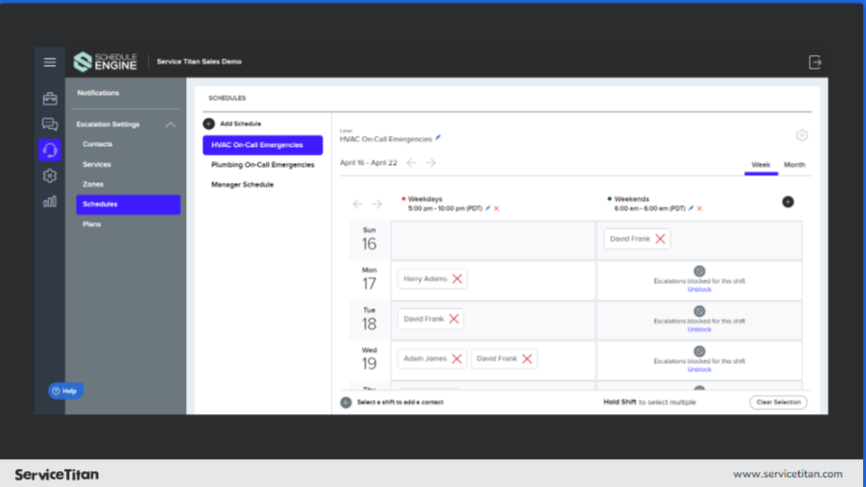
Task: Click Unblock for Tuesday 18 shift
Action: (699, 329)
